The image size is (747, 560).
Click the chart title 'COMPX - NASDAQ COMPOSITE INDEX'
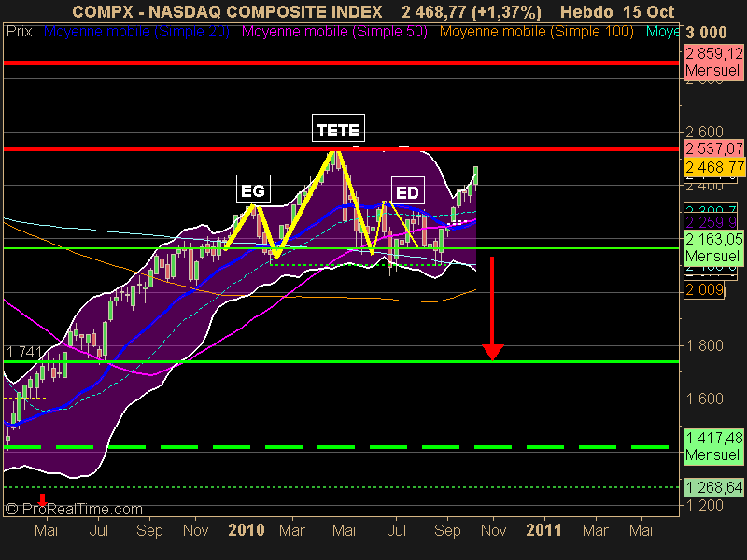point(227,12)
